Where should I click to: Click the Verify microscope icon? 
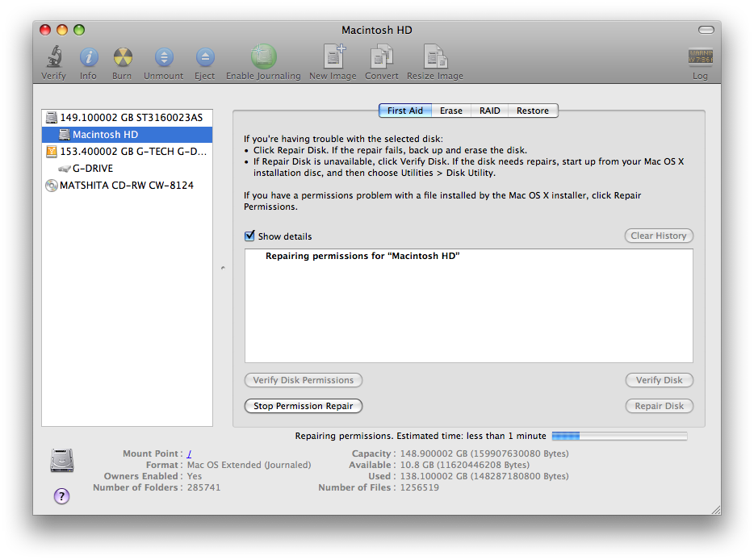coord(54,57)
